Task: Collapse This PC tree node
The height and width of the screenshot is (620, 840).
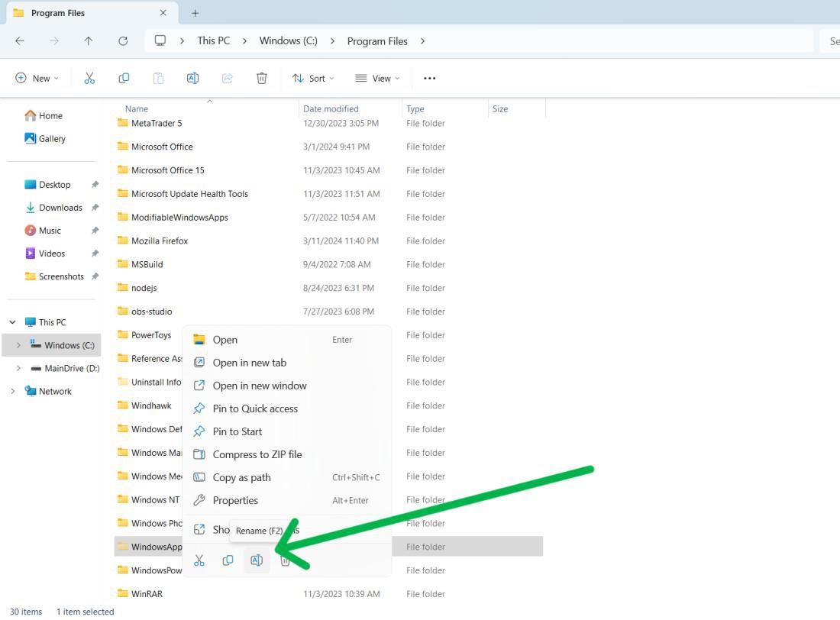Action: click(x=12, y=322)
